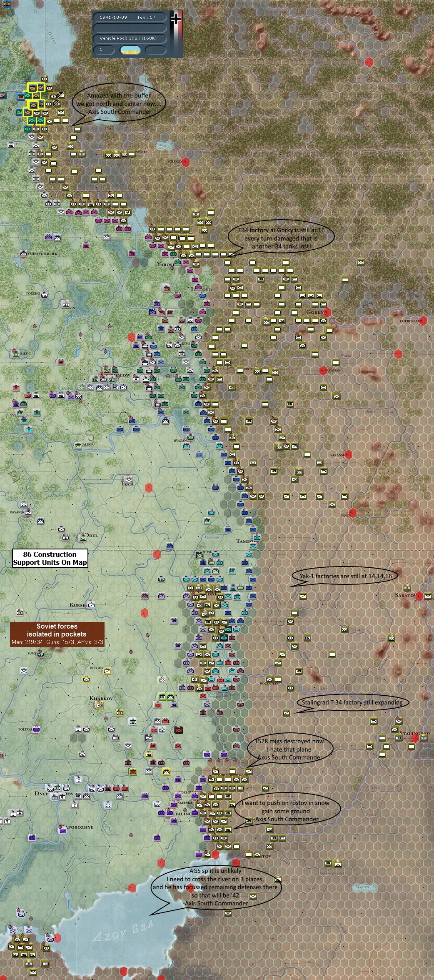Screen dimensions: 434x980
Task: Select the green armored unit at Kaluga
Action: 78,446
